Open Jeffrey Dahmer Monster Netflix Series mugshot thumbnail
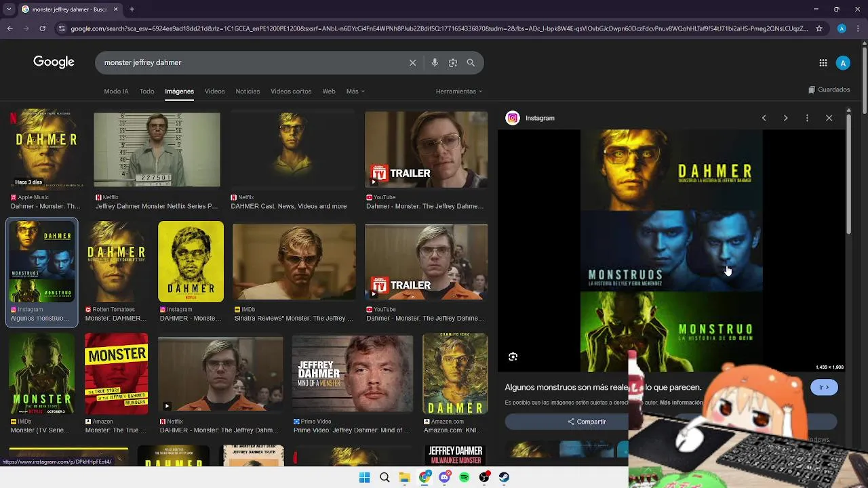Screen dimensions: 868x488 click(157, 149)
